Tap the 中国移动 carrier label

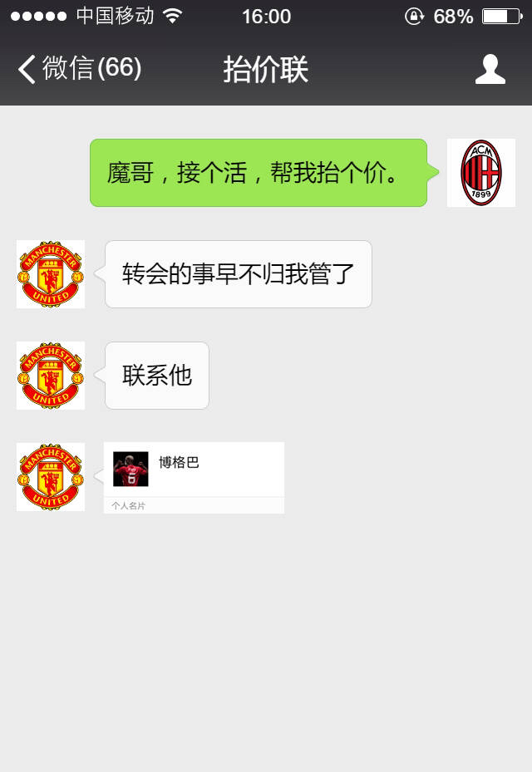[116, 16]
